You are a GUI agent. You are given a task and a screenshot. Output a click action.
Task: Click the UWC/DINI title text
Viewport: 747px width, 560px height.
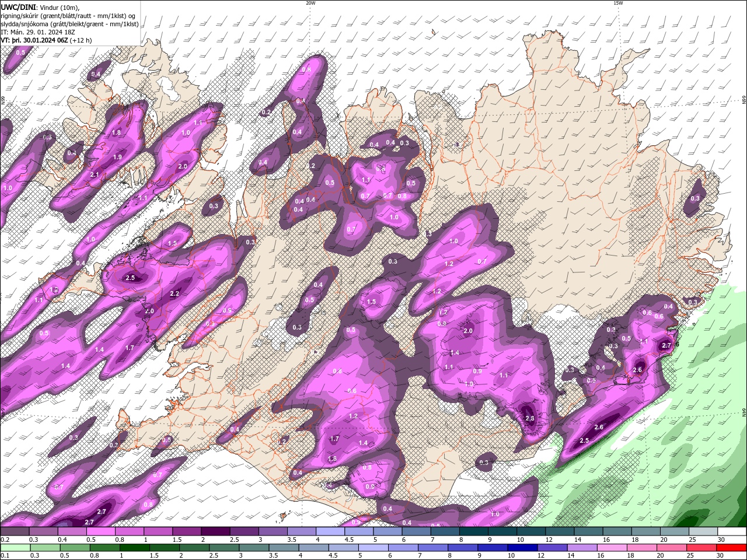pyautogui.click(x=18, y=6)
